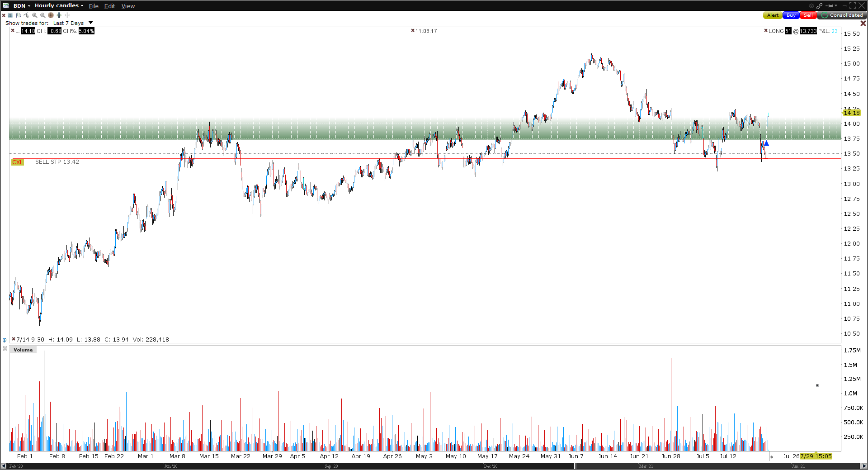Click the blue Buy button
The width and height of the screenshot is (868, 470).
791,15
